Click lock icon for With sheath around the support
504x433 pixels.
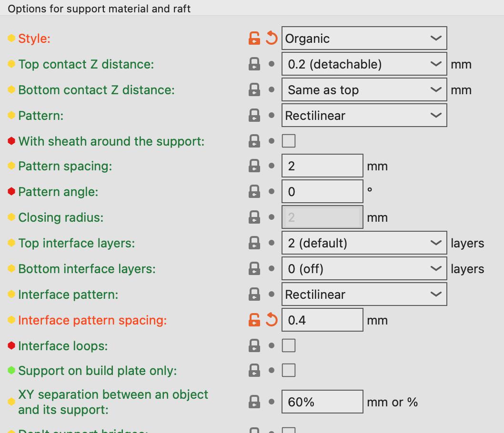click(254, 141)
